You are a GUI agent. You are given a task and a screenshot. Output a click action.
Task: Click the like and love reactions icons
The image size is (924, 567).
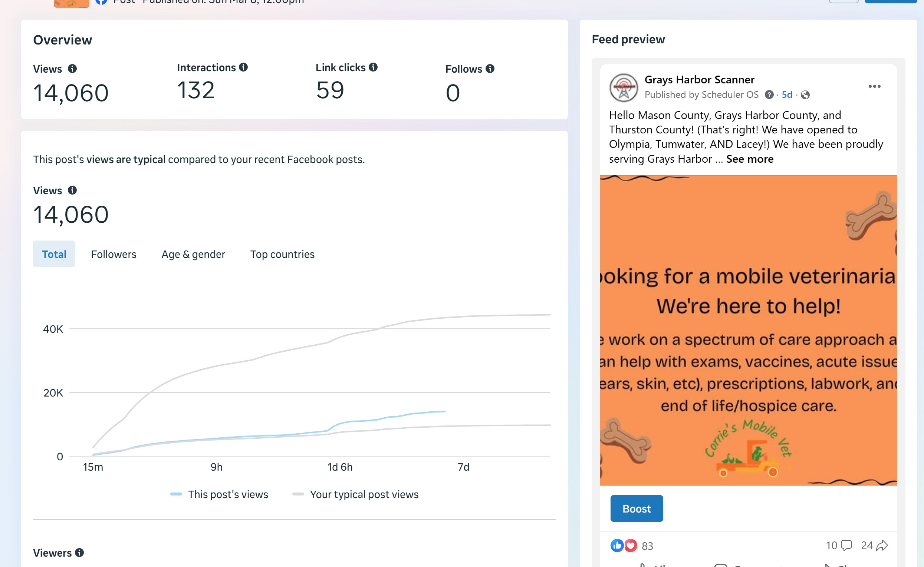pyautogui.click(x=624, y=546)
